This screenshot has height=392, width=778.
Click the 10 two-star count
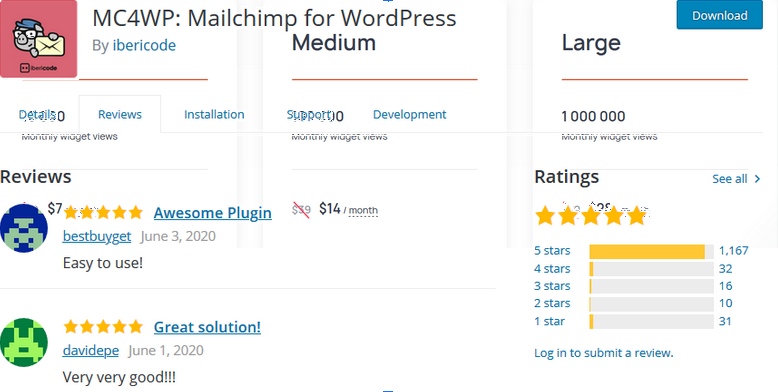click(725, 303)
